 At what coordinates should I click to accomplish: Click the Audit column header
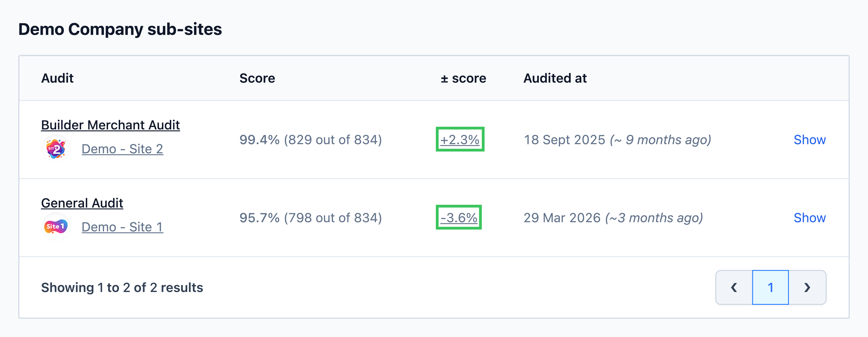[57, 78]
